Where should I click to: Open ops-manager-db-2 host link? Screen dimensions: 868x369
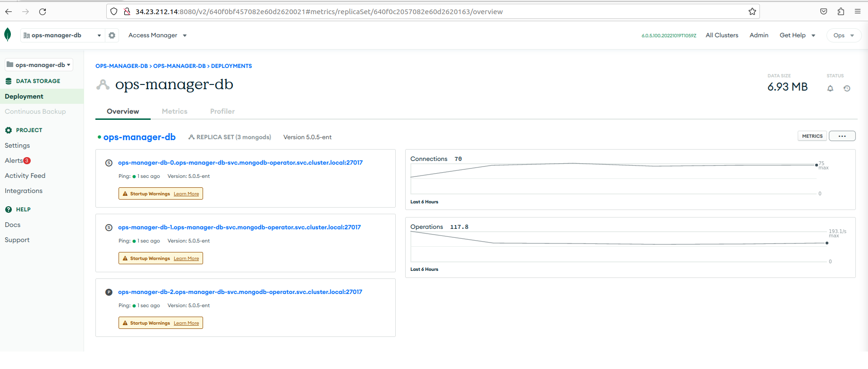pyautogui.click(x=240, y=292)
